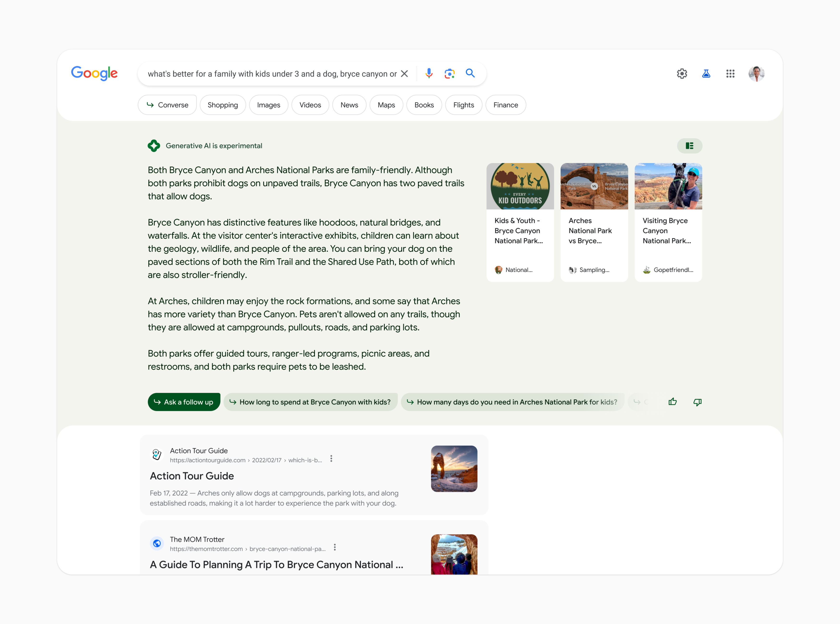Screen dimensions: 840x624
Task: Click the Generative AI diamond/spark icon
Action: point(153,145)
